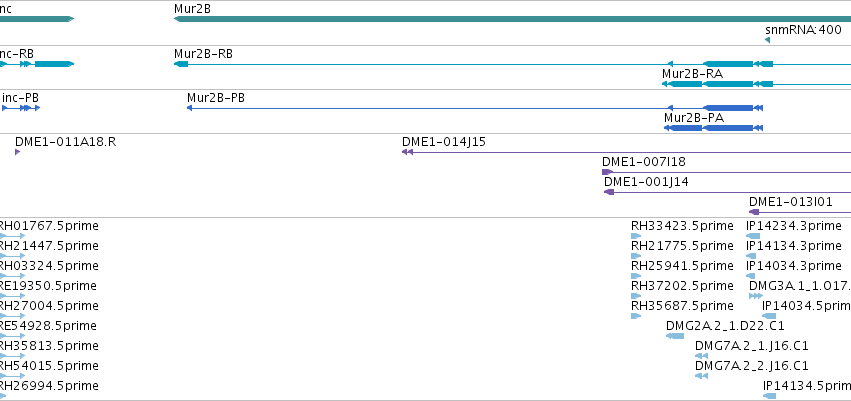Click the Mur2B-PB protein label
This screenshot has height=401, width=851.
[215, 98]
